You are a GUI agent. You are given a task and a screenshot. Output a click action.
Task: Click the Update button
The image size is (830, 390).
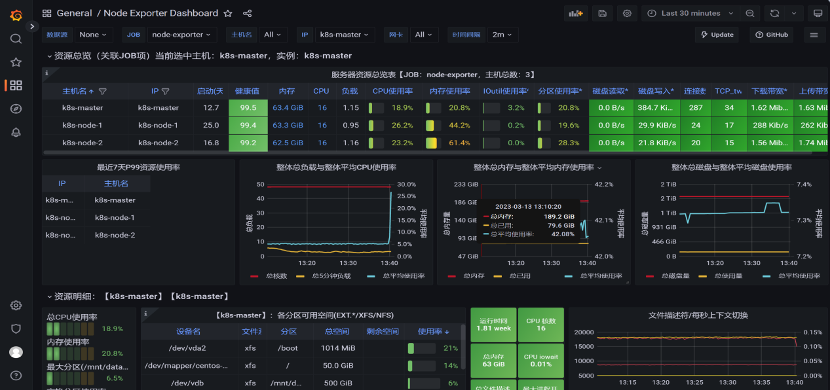point(717,34)
